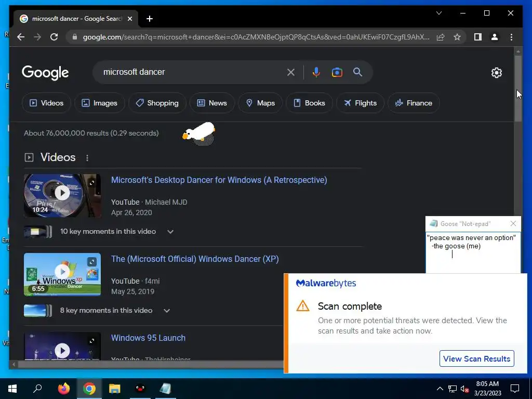Launch Firefox from the taskbar

coord(63,389)
